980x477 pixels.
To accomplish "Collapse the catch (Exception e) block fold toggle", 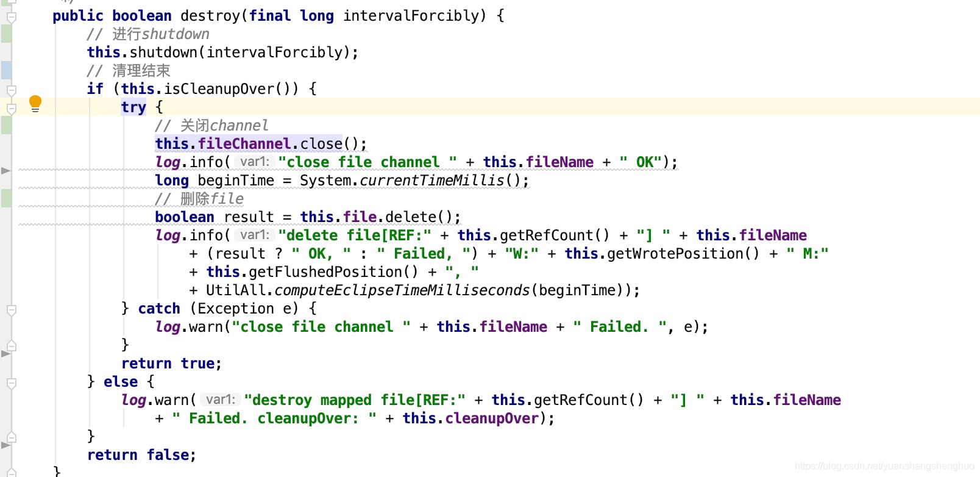I will (x=11, y=309).
